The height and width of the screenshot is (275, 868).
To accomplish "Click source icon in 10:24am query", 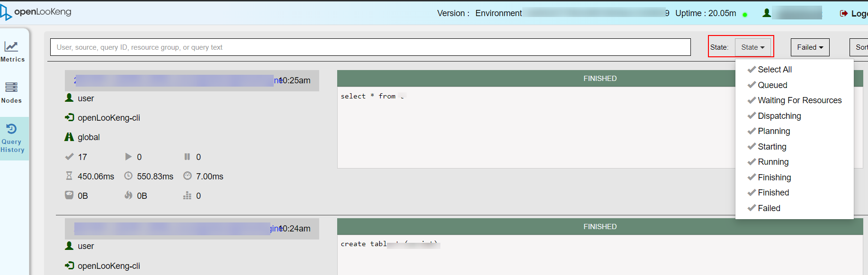I will pyautogui.click(x=69, y=266).
